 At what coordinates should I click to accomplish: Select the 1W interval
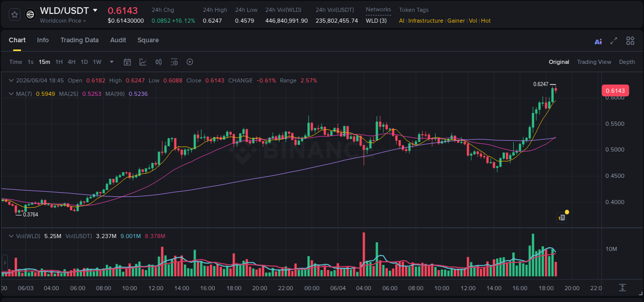pos(97,62)
